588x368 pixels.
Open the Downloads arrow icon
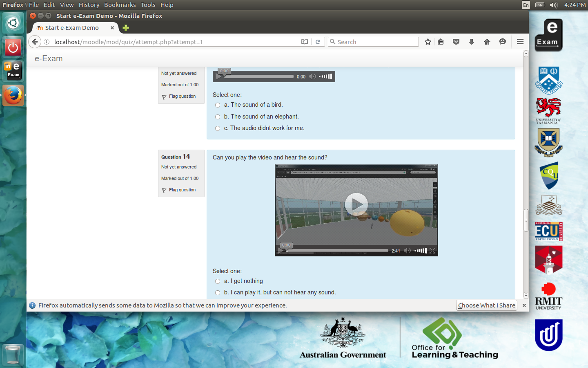point(471,42)
